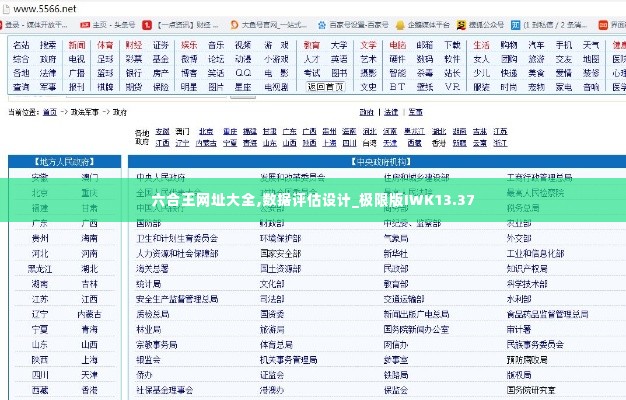The height and width of the screenshot is (400, 626).
Task: Open 吉林 in local government list
Action: click(x=89, y=284)
